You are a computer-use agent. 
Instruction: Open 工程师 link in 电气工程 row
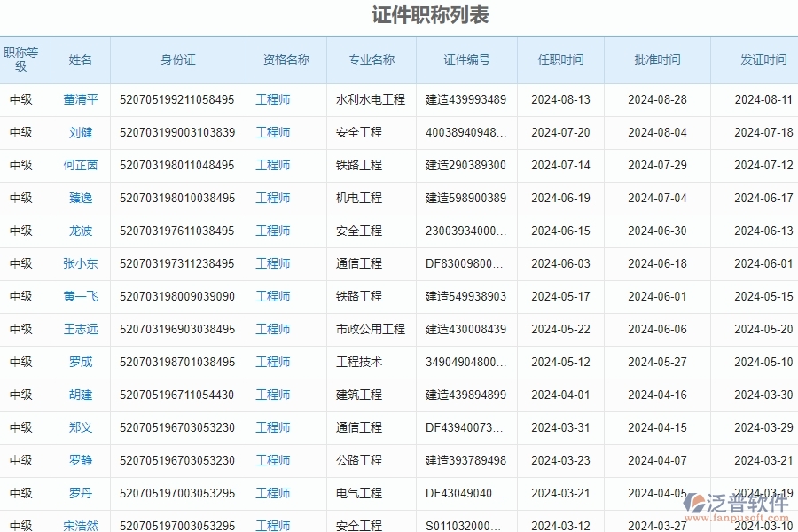point(272,493)
